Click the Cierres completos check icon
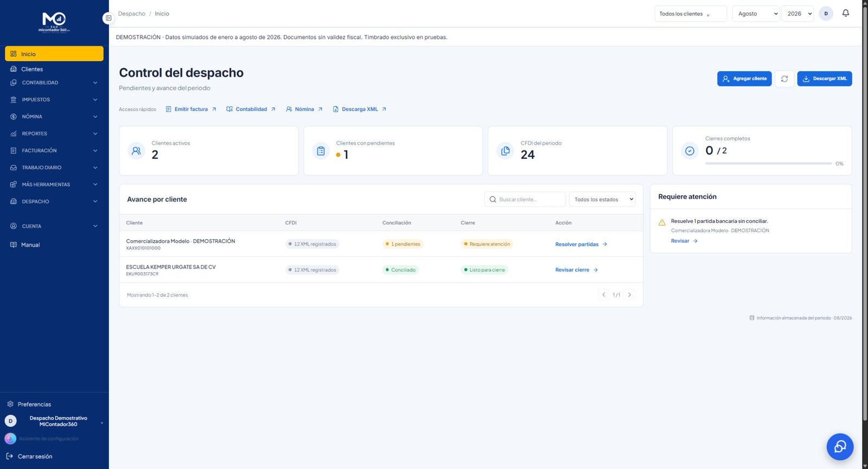This screenshot has height=469, width=868. coord(690,151)
